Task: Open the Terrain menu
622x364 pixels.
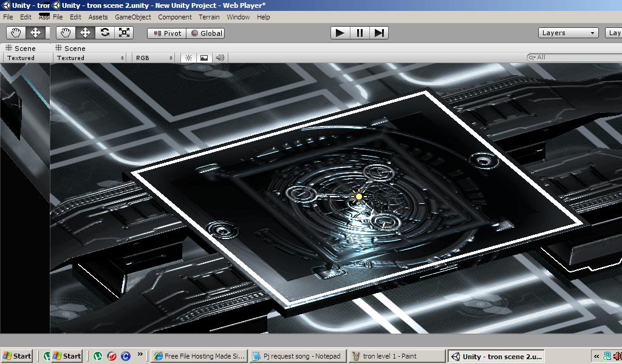Action: [210, 17]
